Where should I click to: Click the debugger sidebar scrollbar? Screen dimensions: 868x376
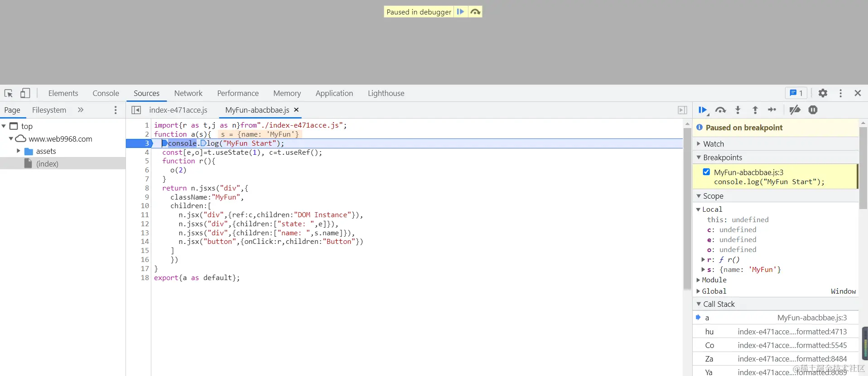pos(863,167)
